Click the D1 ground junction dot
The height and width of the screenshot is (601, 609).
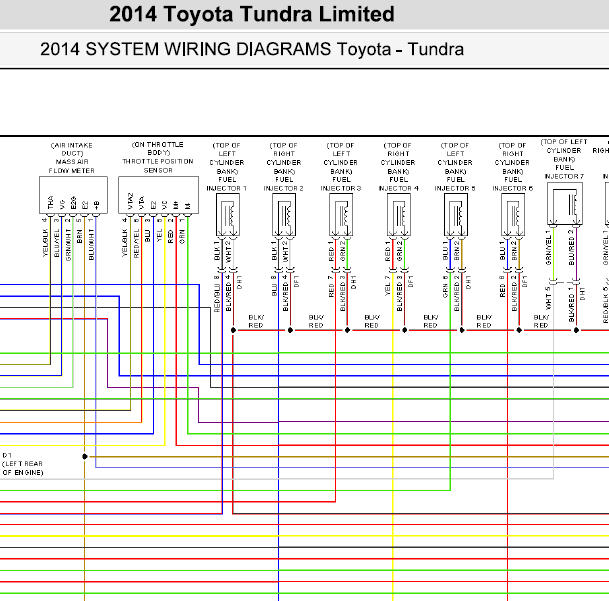coord(85,456)
